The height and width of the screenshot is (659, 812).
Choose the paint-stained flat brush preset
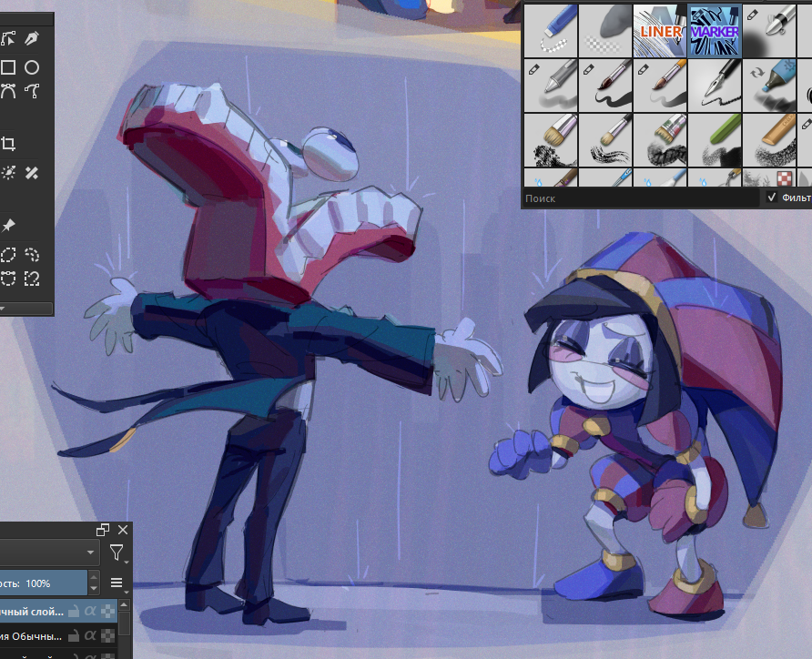(660, 140)
